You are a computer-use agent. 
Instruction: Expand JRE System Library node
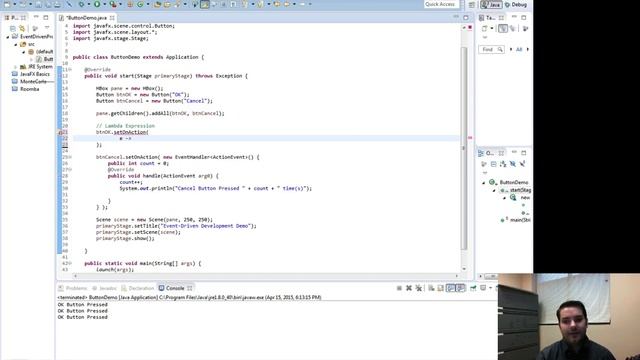tap(16, 67)
